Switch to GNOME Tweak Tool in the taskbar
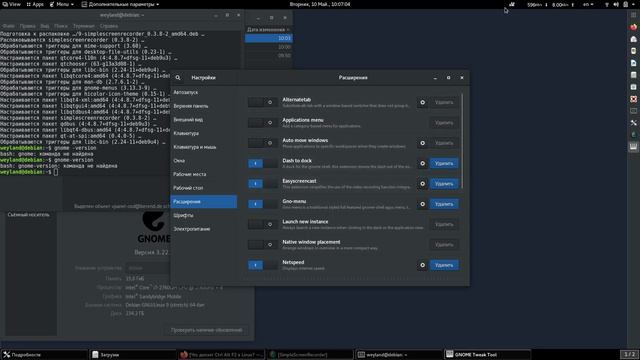Screen dimensions: 640x360 [x=488, y=355]
